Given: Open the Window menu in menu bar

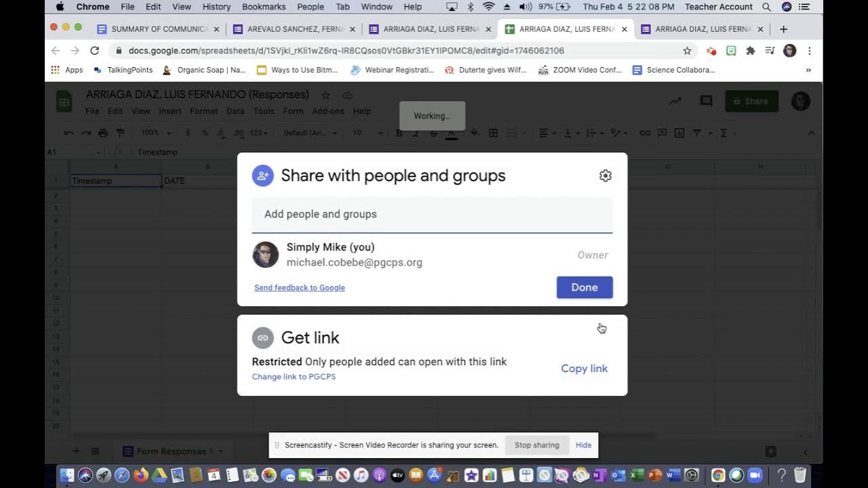Looking at the screenshot, I should [x=376, y=7].
